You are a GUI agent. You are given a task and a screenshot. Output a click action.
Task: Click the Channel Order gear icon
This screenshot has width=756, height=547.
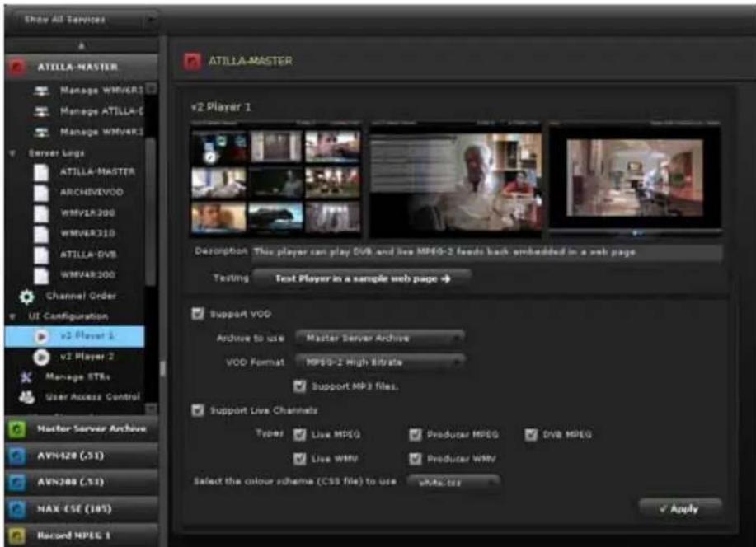click(26, 297)
